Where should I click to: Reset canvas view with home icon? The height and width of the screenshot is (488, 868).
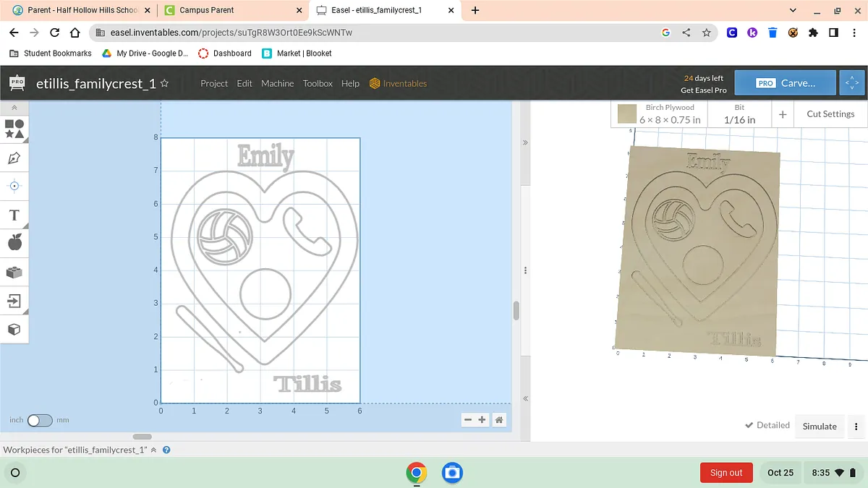tap(499, 420)
